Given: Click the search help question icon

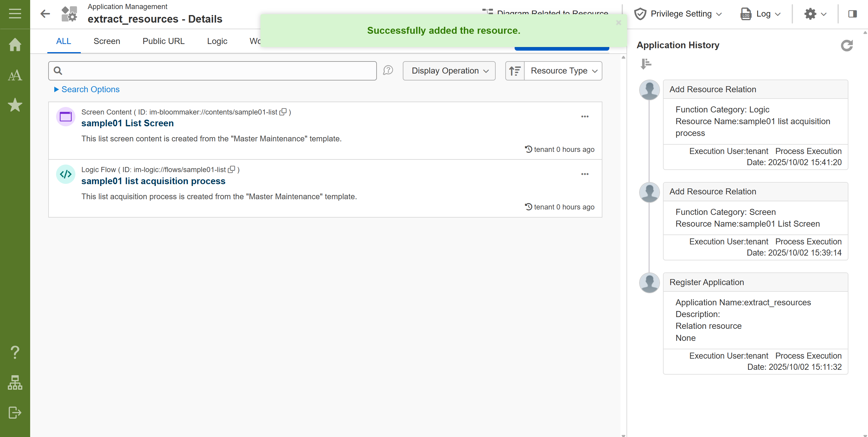Looking at the screenshot, I should 388,71.
